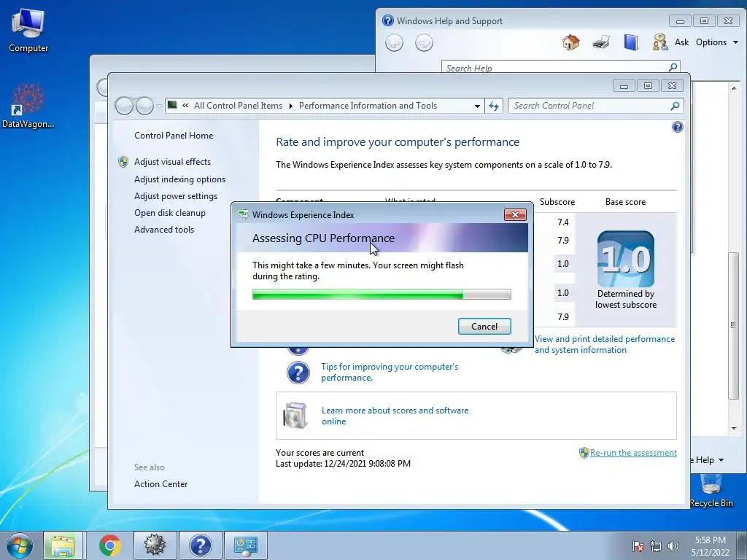Click software box icon beside Learn more
This screenshot has width=747, height=560.
pos(295,415)
